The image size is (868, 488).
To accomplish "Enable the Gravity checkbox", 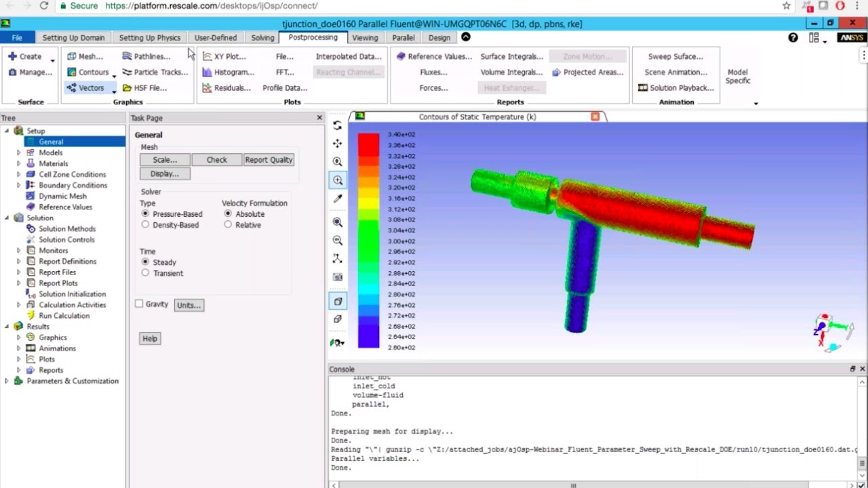I will point(139,304).
